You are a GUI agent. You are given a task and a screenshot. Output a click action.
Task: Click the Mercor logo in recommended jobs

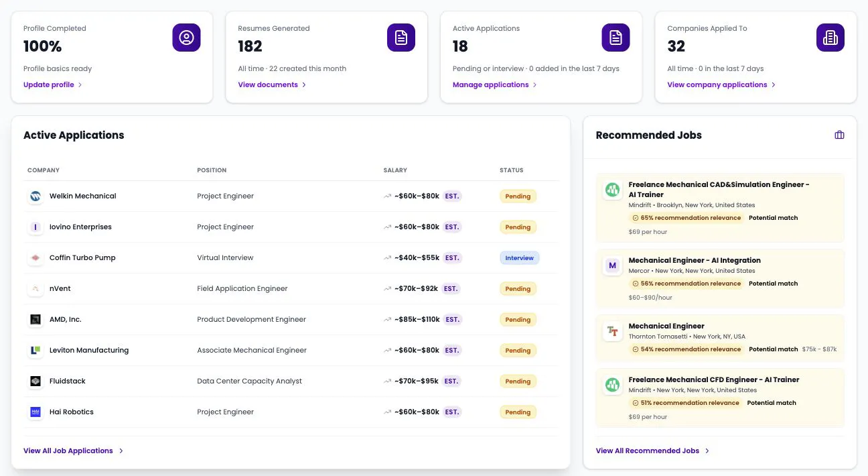point(612,266)
